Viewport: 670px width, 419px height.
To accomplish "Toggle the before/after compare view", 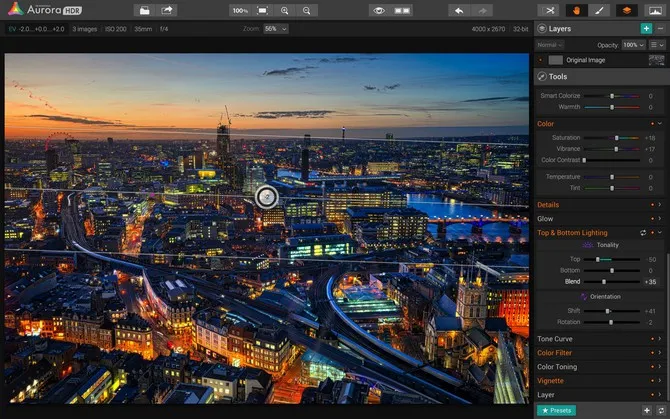I will click(x=403, y=10).
